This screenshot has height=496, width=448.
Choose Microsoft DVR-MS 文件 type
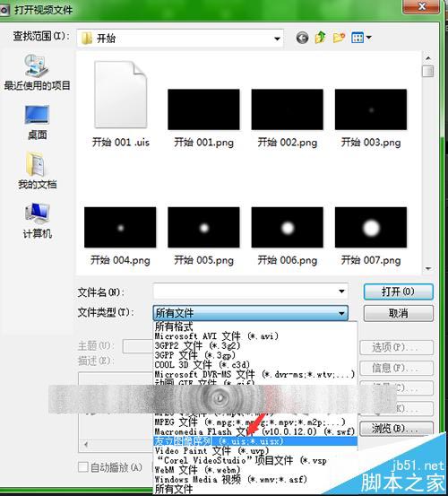pos(255,374)
